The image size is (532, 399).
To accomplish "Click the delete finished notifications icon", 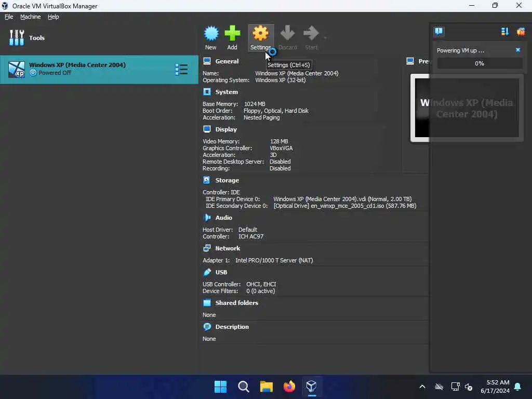I will point(521,32).
